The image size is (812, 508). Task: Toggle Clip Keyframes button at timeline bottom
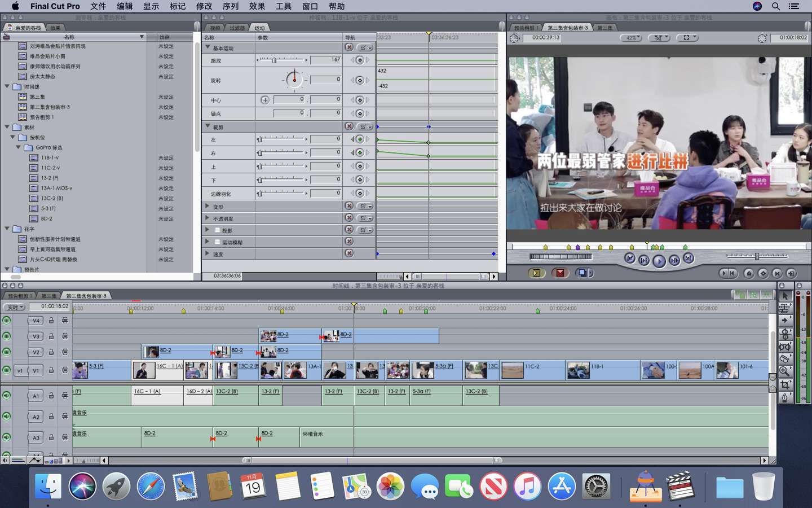coord(18,460)
